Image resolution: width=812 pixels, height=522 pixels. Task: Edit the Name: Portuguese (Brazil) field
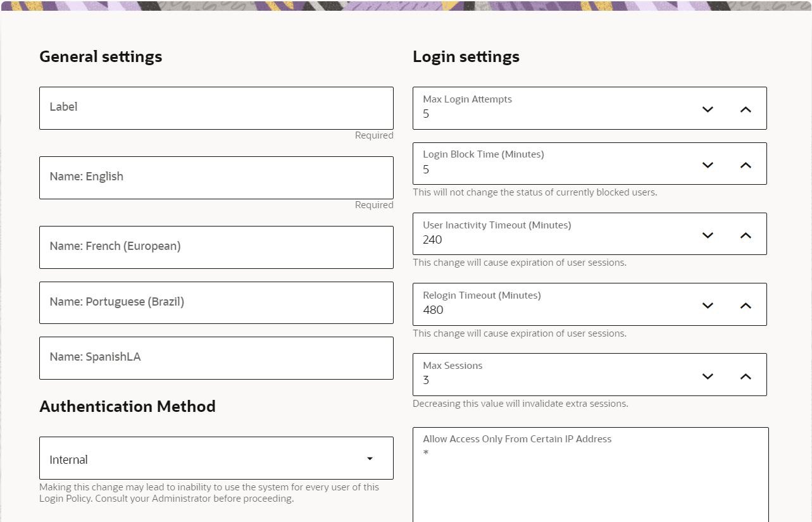pos(216,302)
